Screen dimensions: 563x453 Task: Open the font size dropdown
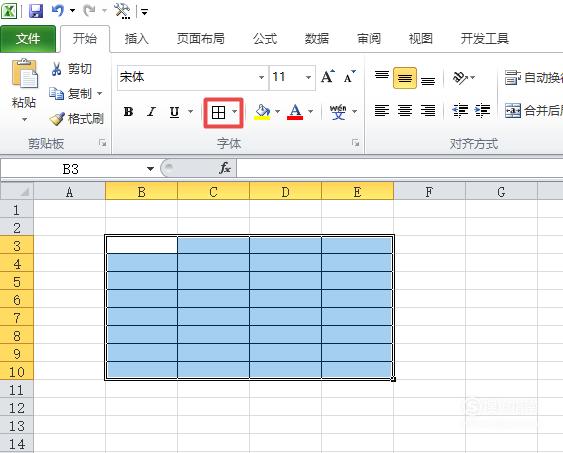tap(308, 77)
